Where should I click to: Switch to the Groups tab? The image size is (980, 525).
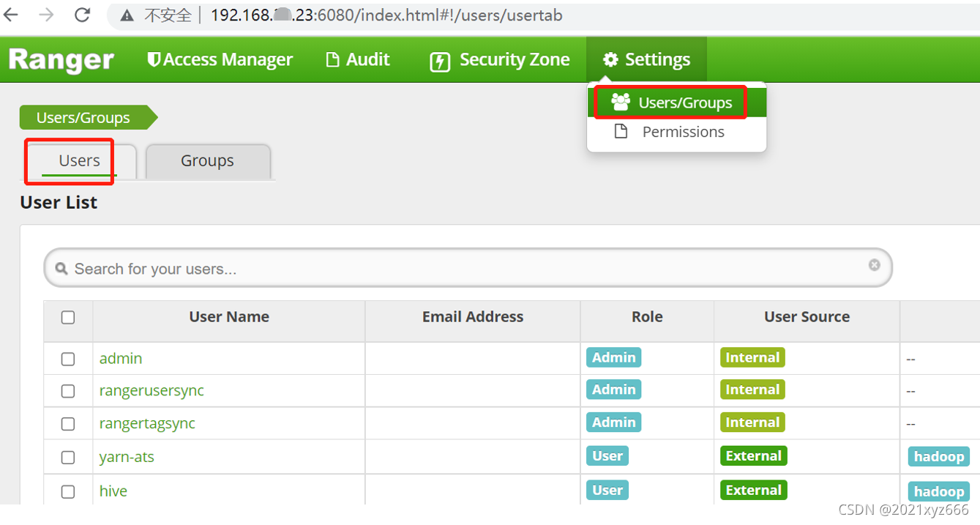207,160
